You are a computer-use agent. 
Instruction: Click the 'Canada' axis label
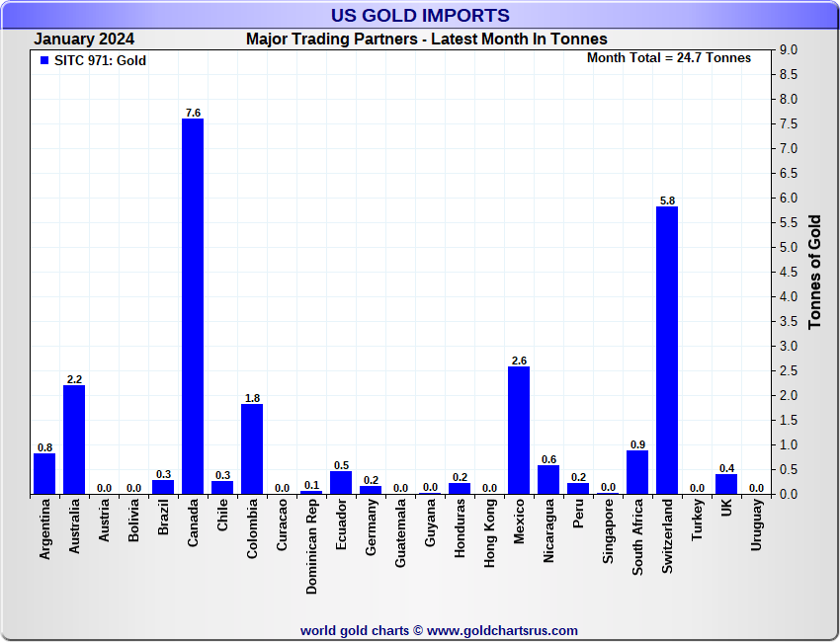(x=193, y=522)
